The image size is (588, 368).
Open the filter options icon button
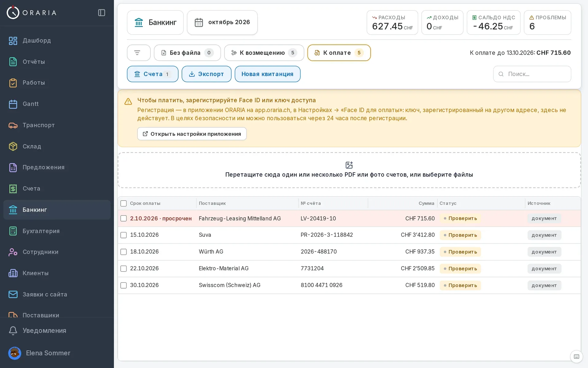[x=138, y=53]
